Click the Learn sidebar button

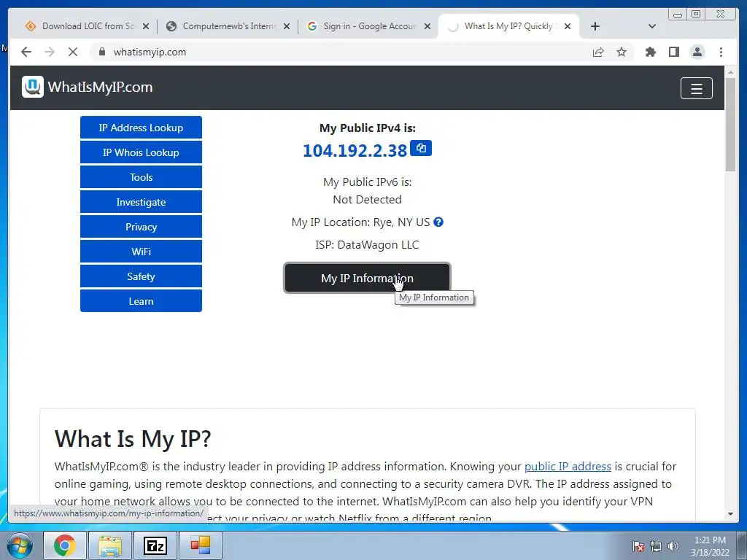click(141, 301)
